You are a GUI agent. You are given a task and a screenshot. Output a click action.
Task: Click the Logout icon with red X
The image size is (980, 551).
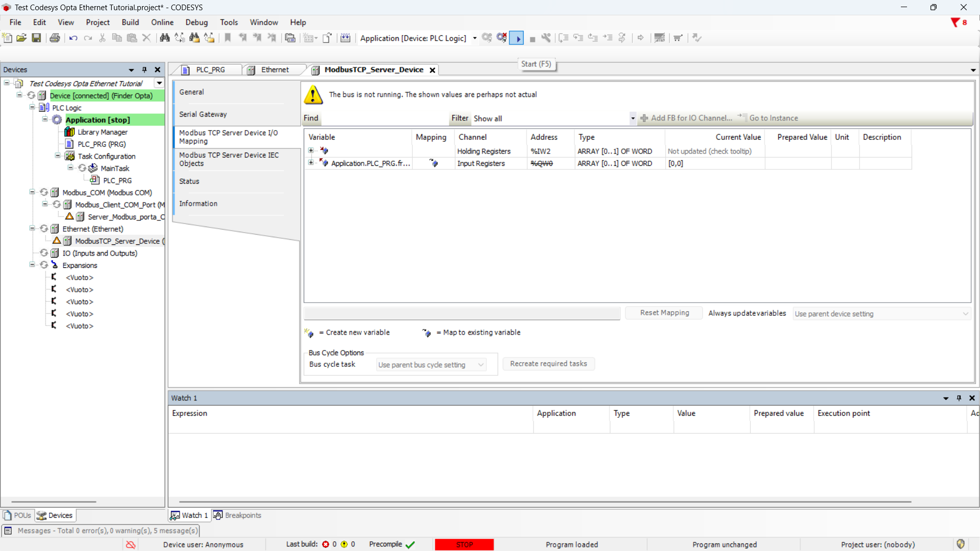click(x=502, y=38)
